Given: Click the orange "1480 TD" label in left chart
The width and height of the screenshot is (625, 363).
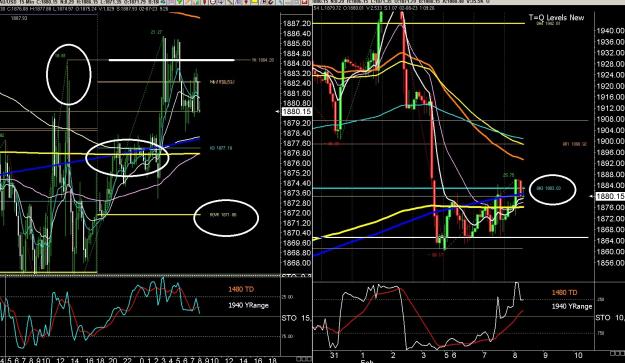Looking at the screenshot, I should tap(241, 289).
